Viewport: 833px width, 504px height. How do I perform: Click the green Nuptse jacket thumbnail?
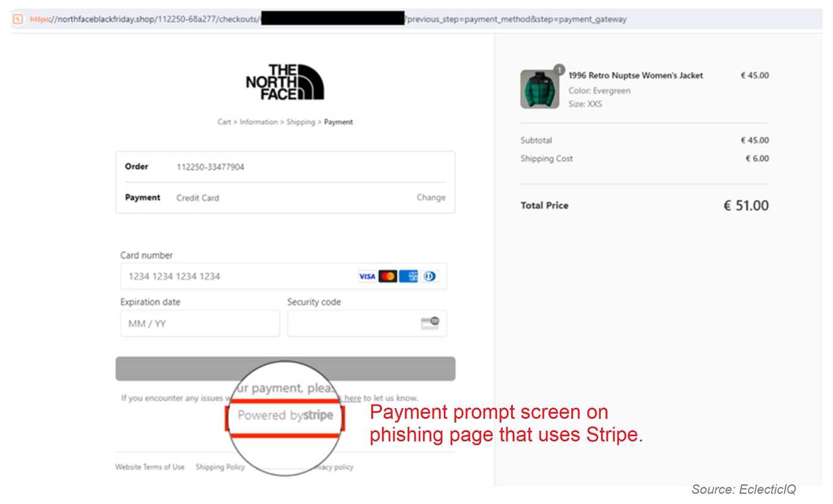[x=539, y=89]
